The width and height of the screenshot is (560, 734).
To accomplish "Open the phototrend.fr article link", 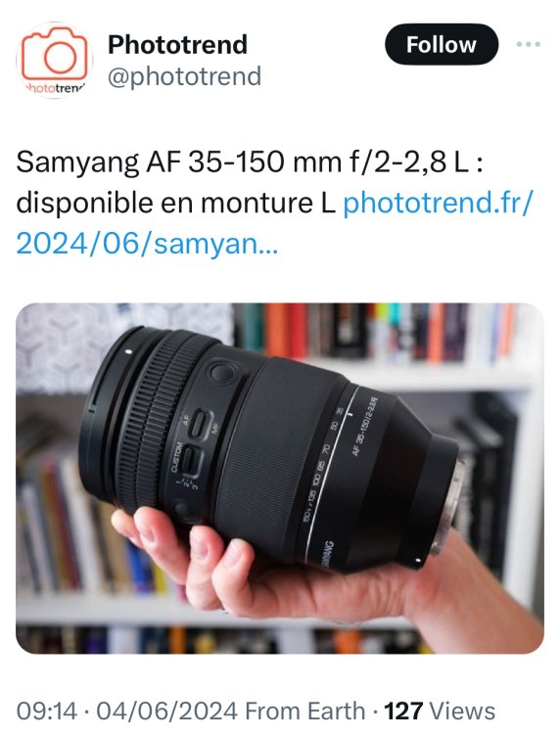I will (x=439, y=203).
